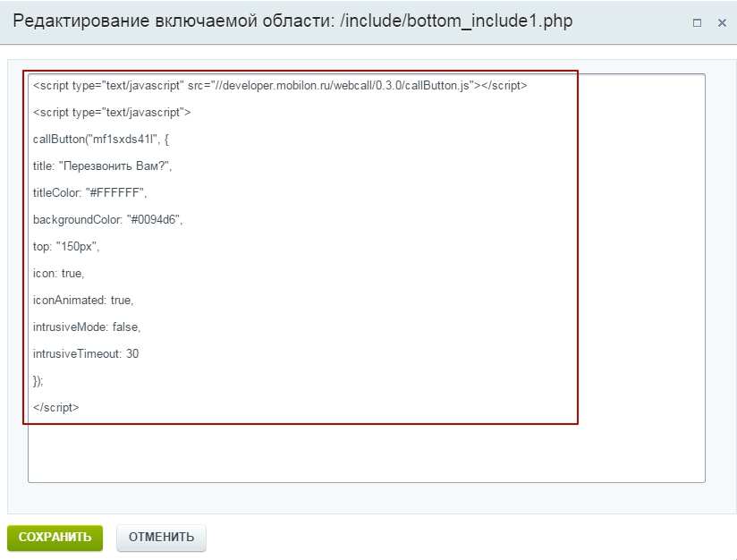Click inside the code text area's empty lower part

click(x=367, y=452)
